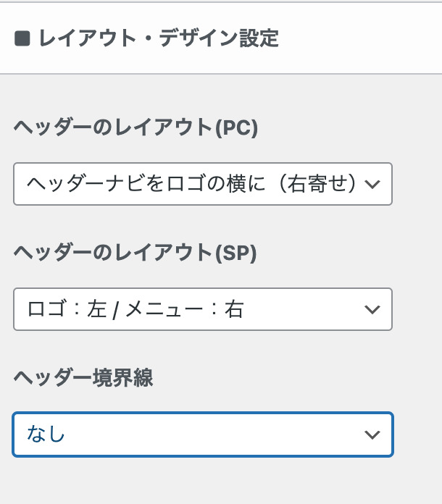
Task: Click the selected value なし
Action: tap(46, 434)
